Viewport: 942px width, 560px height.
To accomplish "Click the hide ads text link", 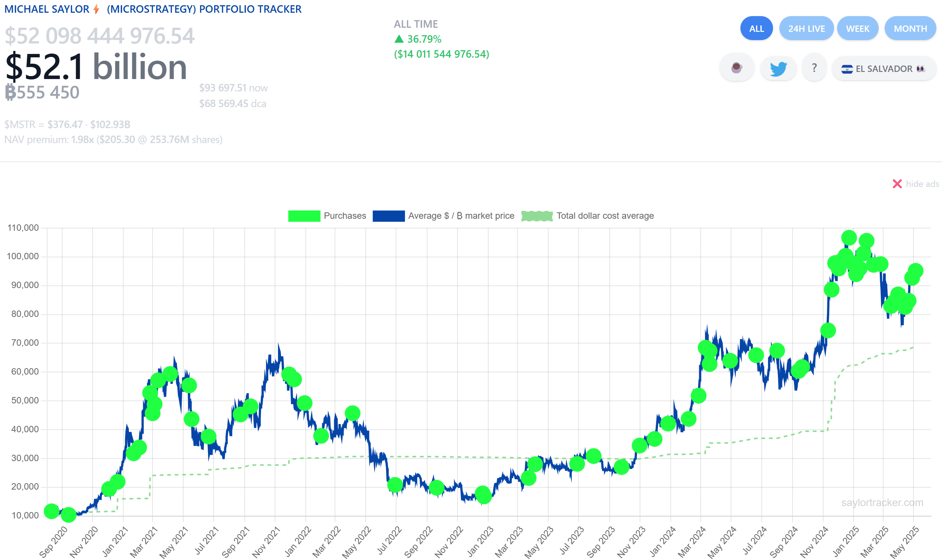I will [922, 184].
